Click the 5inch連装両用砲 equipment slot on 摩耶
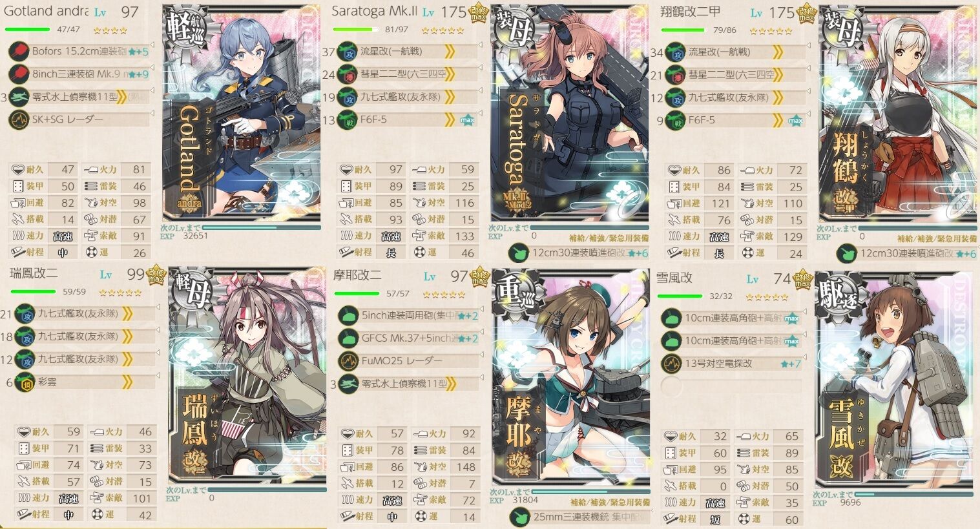Image resolution: width=980 pixels, height=529 pixels. pyautogui.click(x=408, y=316)
